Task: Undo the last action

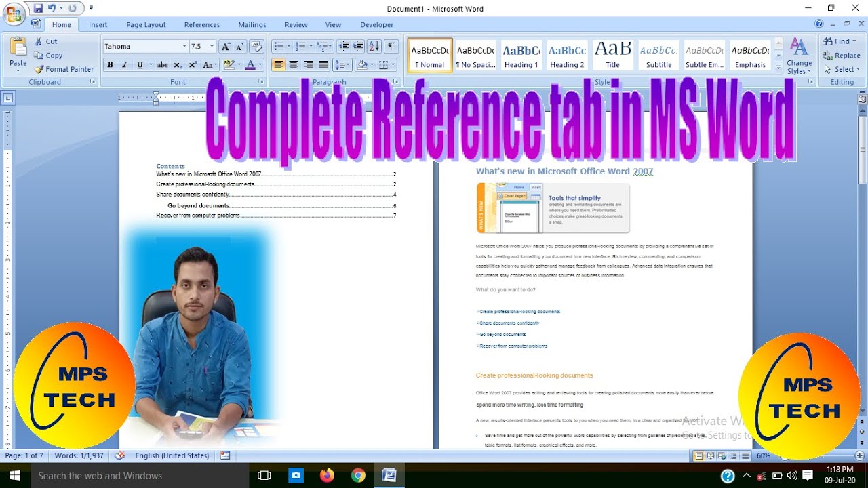Action: tap(52, 9)
